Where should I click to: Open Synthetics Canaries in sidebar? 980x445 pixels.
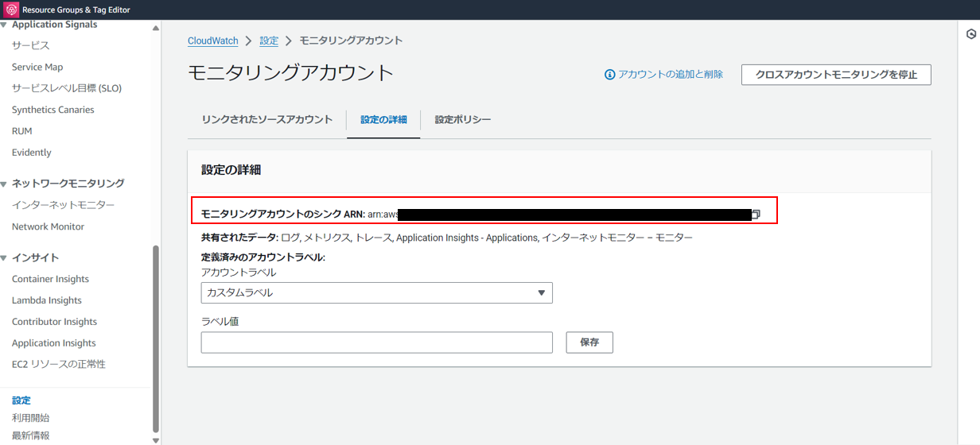[53, 110]
